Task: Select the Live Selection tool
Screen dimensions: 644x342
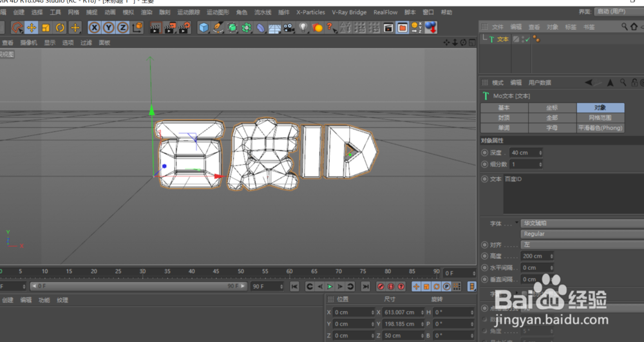Action: tap(17, 28)
